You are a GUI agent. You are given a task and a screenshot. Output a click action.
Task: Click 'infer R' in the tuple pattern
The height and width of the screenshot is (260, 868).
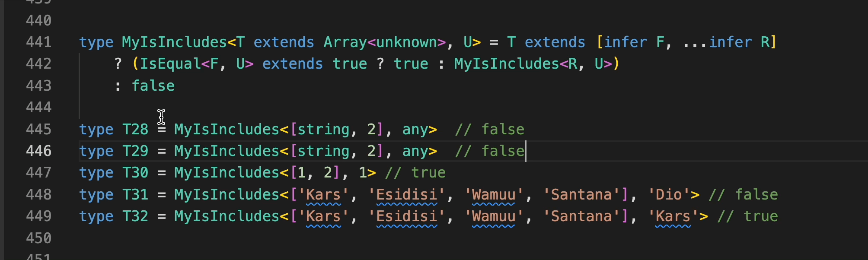pyautogui.click(x=738, y=42)
